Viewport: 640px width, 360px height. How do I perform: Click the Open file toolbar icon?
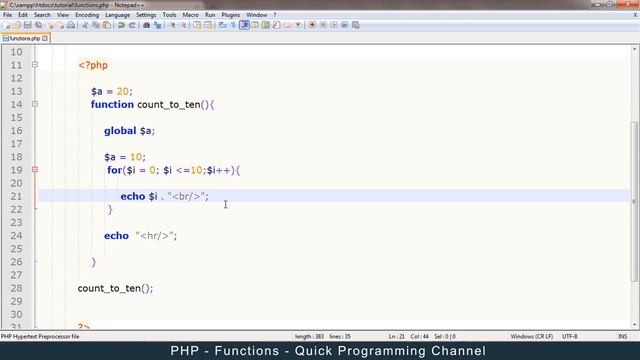coord(17,25)
